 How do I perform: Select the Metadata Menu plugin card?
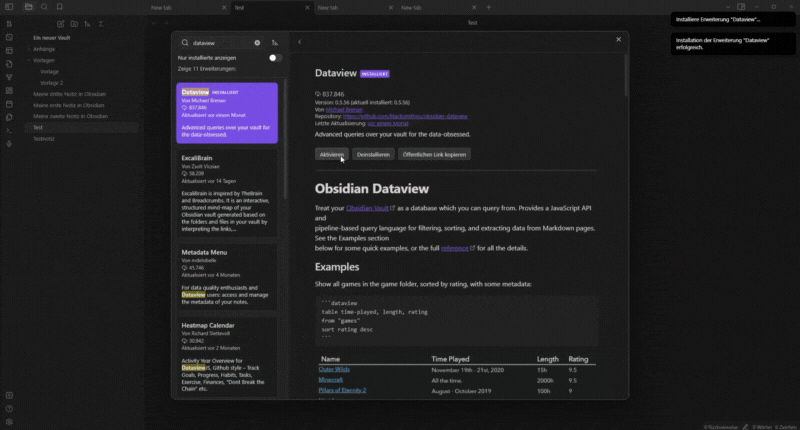227,277
